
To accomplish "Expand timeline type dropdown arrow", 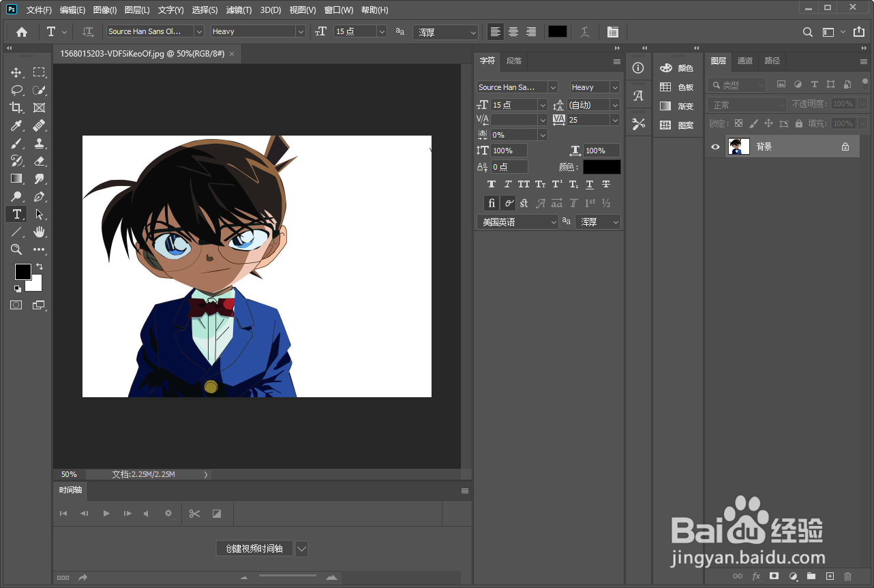I will [x=302, y=548].
